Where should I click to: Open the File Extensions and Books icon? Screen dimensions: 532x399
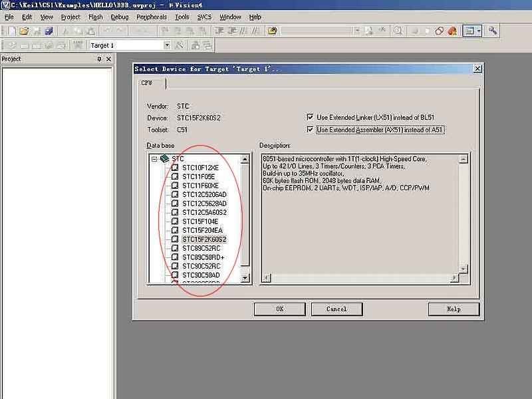tap(195, 45)
